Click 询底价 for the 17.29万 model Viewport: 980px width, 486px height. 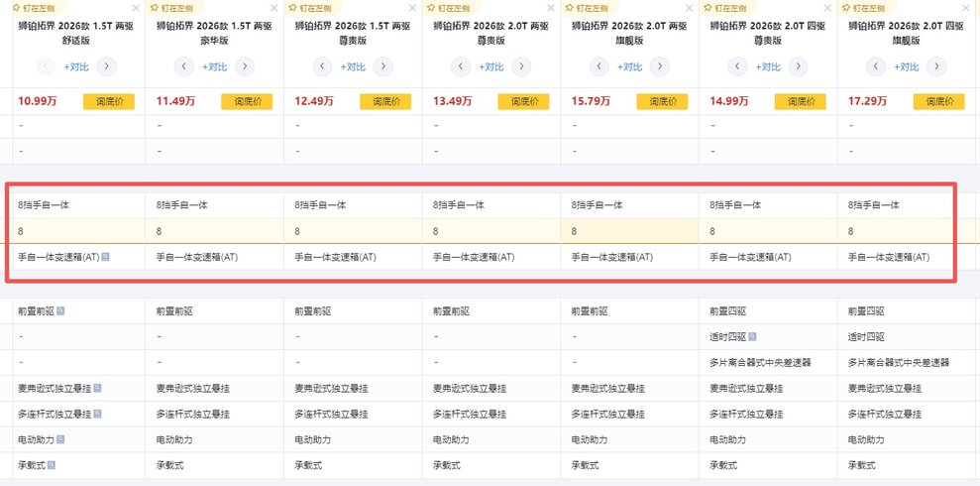tap(939, 101)
